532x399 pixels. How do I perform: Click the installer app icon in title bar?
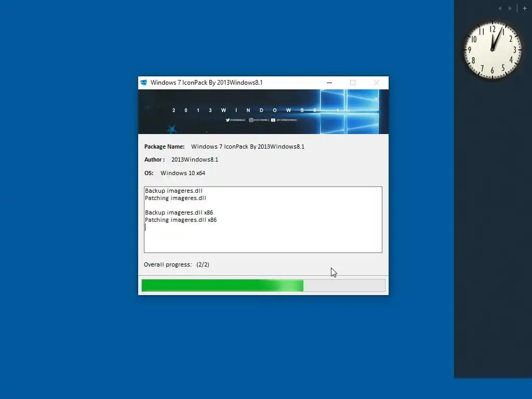144,83
